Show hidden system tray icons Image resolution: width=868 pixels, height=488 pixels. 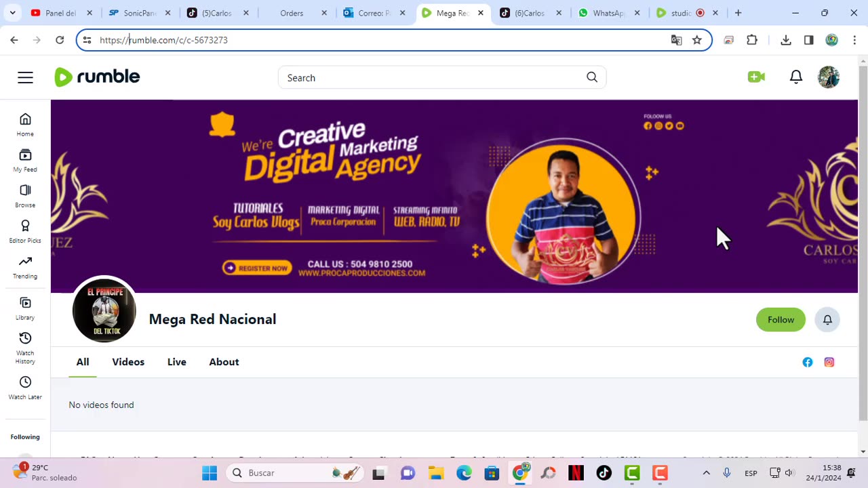[706, 473]
